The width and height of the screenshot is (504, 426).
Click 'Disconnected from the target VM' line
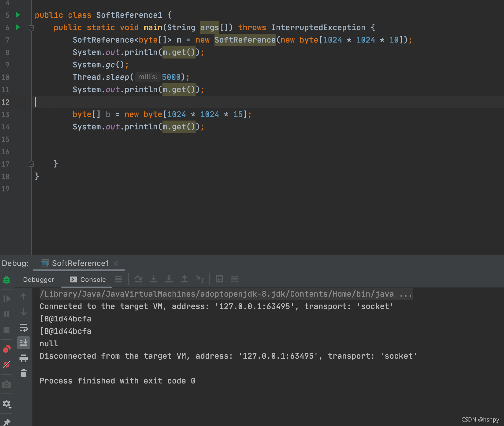pyautogui.click(x=228, y=356)
